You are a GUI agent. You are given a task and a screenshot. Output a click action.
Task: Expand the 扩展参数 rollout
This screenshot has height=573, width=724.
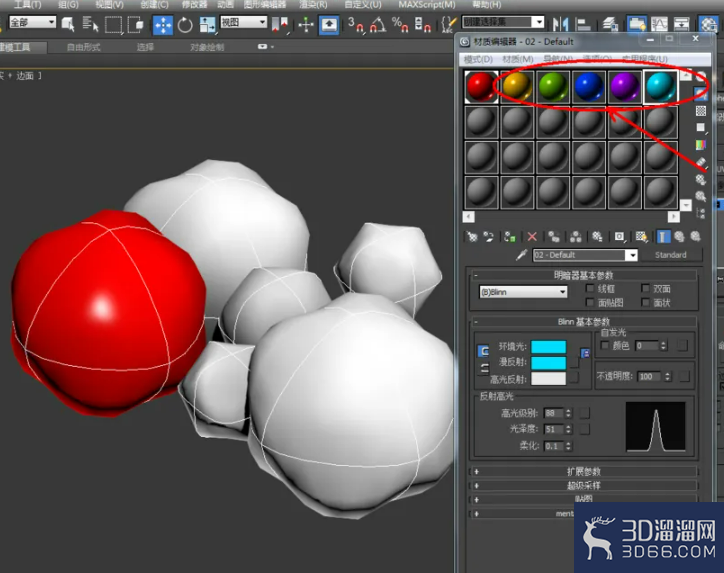(584, 471)
